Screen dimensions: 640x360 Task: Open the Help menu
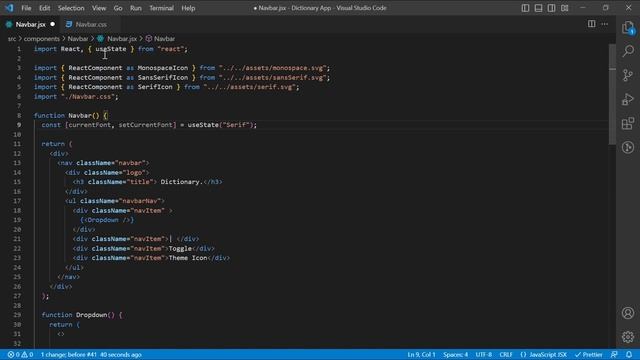(x=188, y=8)
